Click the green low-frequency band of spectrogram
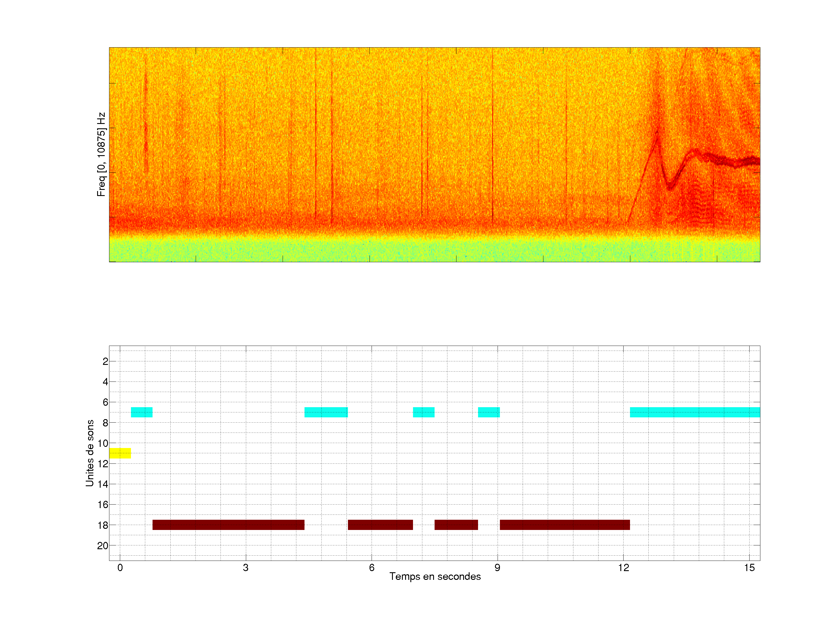The height and width of the screenshot is (630, 840). tap(434, 250)
